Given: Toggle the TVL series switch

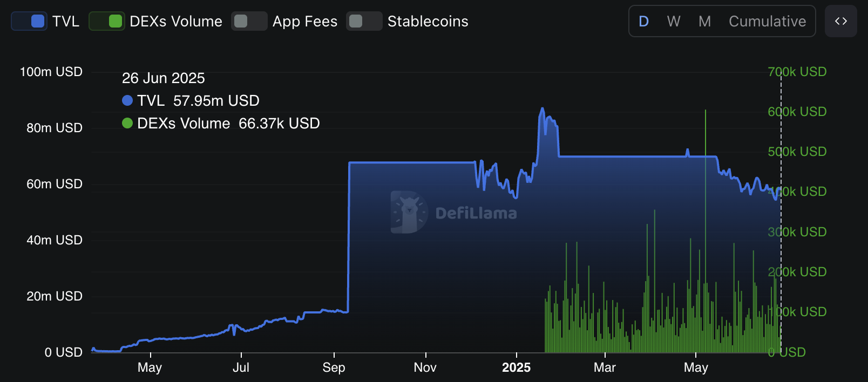Looking at the screenshot, I should tap(29, 21).
